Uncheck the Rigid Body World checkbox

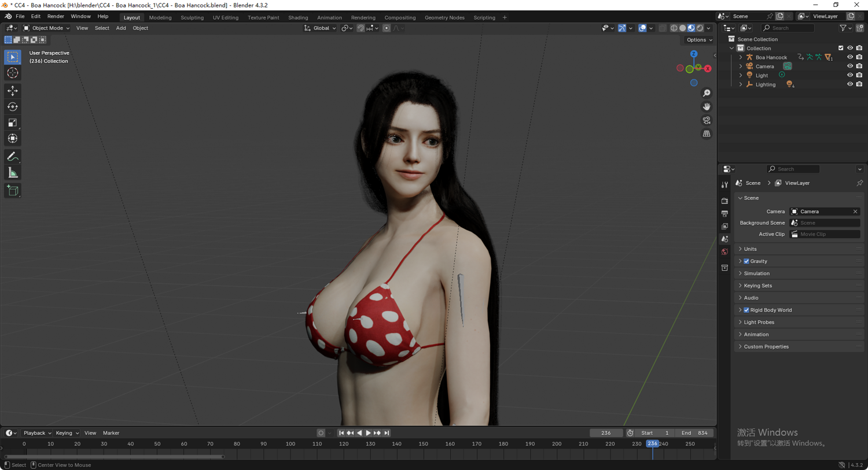click(x=746, y=310)
